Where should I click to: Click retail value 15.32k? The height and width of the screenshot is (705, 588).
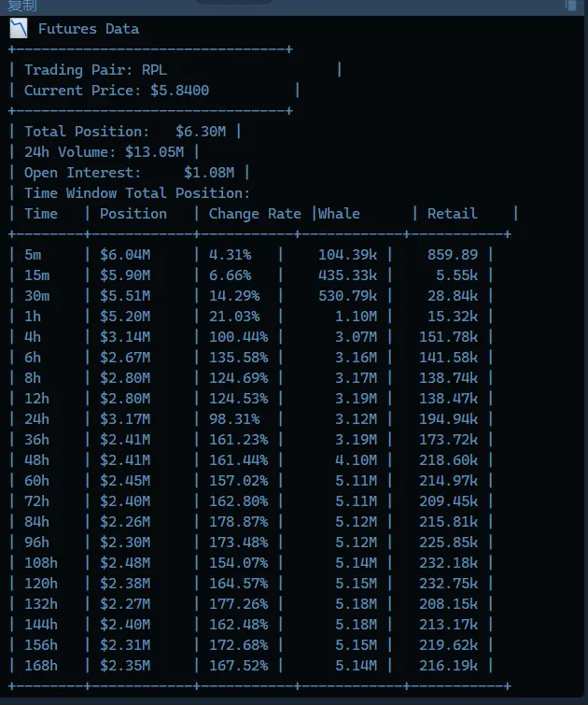(x=453, y=316)
